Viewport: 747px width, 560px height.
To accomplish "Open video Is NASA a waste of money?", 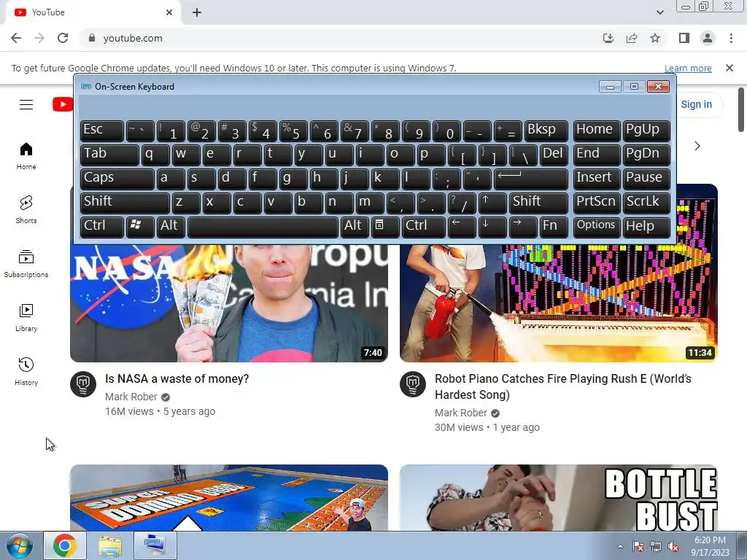I will tap(177, 378).
